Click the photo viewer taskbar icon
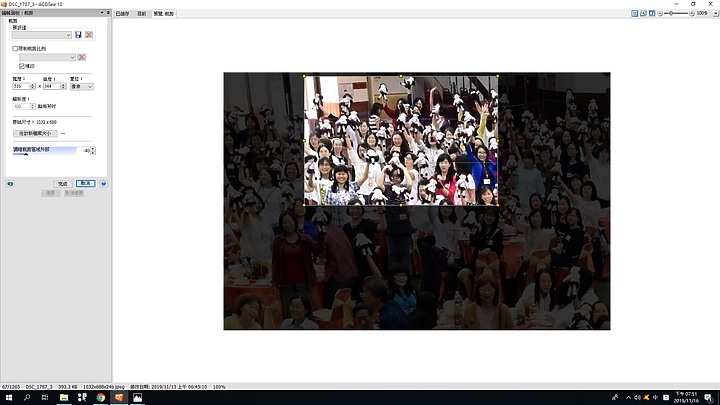720x405 pixels. [x=137, y=398]
